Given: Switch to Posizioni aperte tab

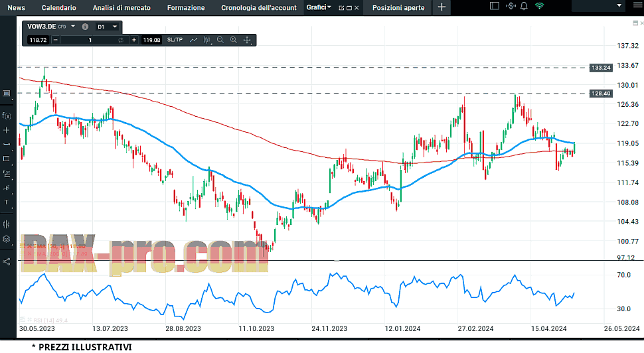Looking at the screenshot, I should coord(398,7).
